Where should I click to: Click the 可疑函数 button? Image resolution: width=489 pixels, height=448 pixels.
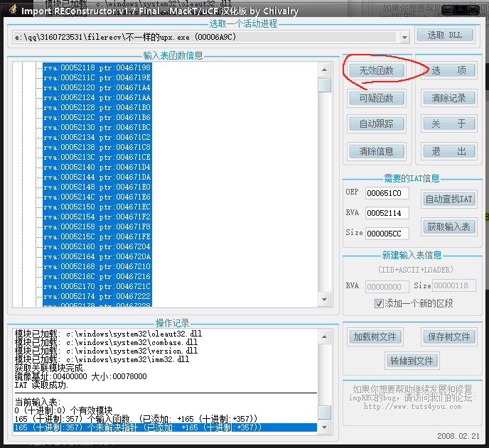[x=376, y=98]
